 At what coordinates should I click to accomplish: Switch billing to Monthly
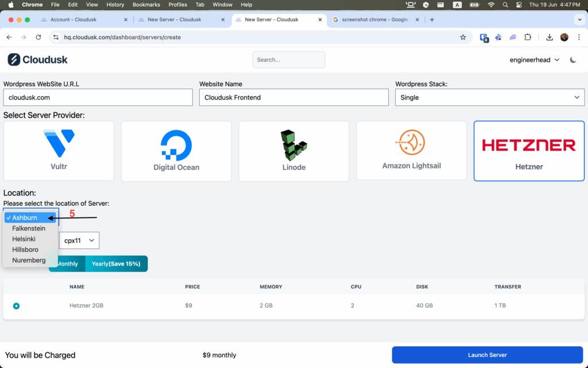point(67,264)
